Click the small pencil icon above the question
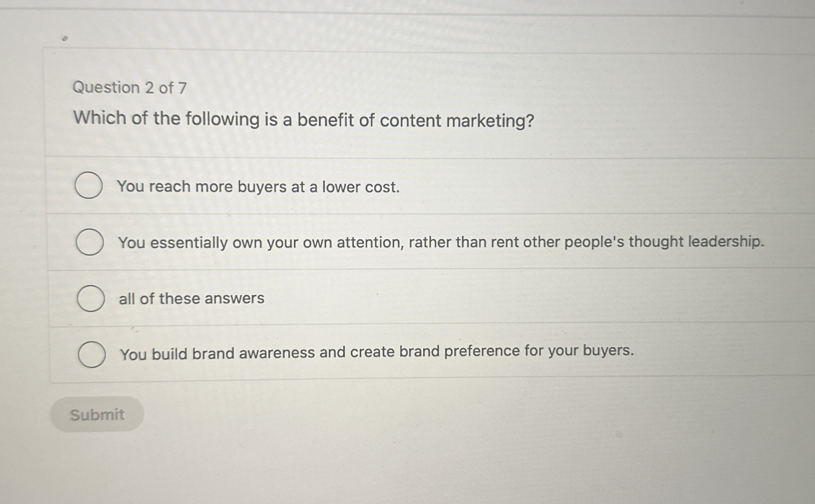Image resolution: width=815 pixels, height=504 pixels. [x=65, y=38]
